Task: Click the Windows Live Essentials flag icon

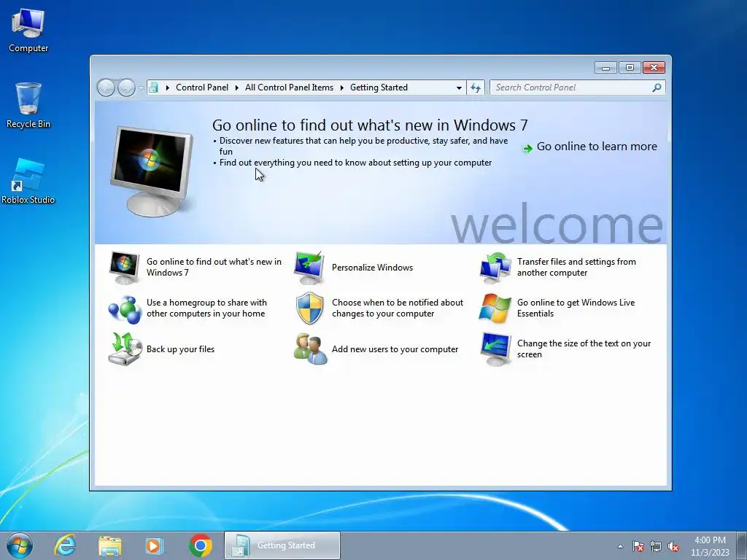Action: tap(495, 308)
